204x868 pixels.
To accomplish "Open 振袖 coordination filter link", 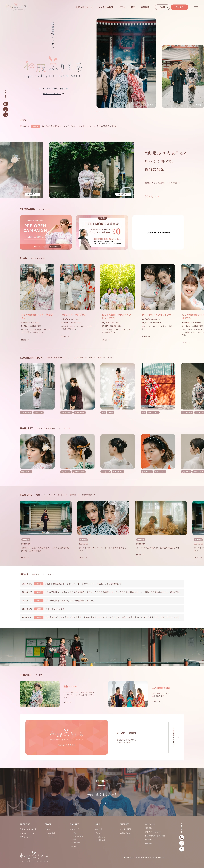I will coord(101,358).
